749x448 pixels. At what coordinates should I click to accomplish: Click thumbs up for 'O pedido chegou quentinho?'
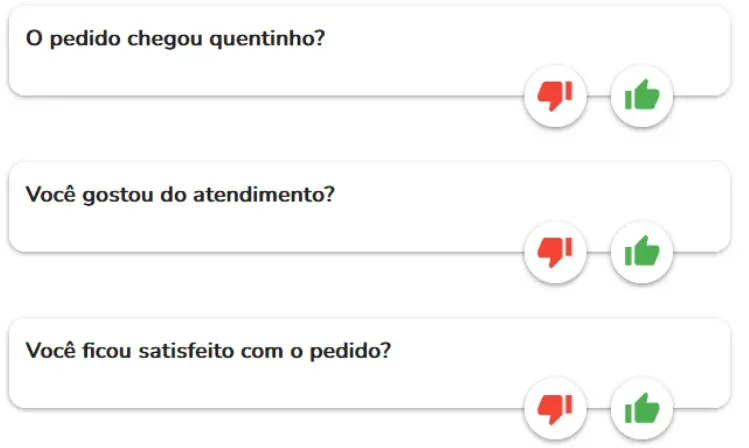coord(642,96)
